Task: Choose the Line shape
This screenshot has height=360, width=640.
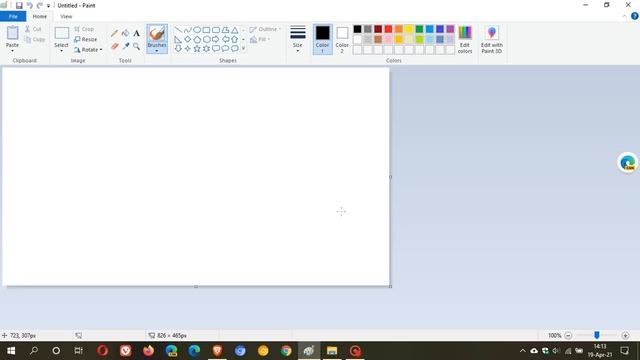Action: click(x=178, y=30)
